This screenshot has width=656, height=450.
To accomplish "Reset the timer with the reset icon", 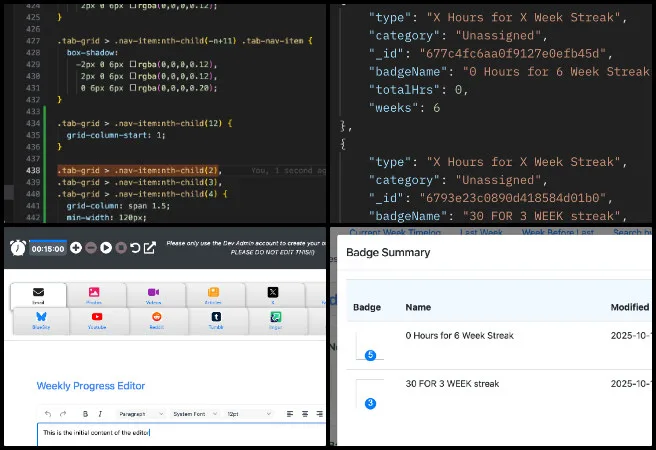I will coord(136,247).
